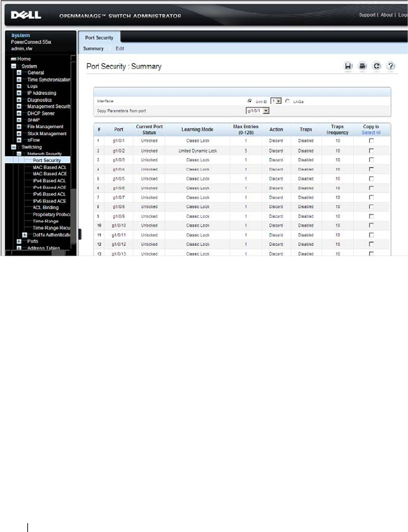Viewport: 408px width, 532px height.
Task: Click the About link
Action: pyautogui.click(x=386, y=15)
